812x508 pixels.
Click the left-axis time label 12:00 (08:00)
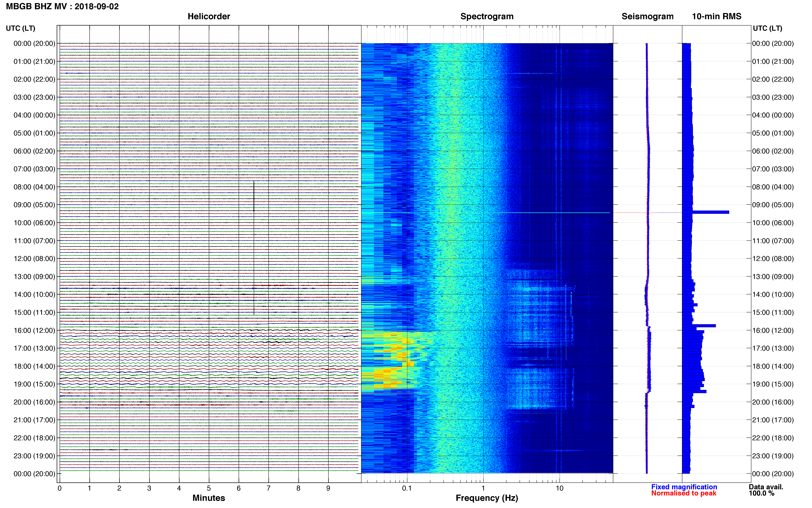click(34, 258)
